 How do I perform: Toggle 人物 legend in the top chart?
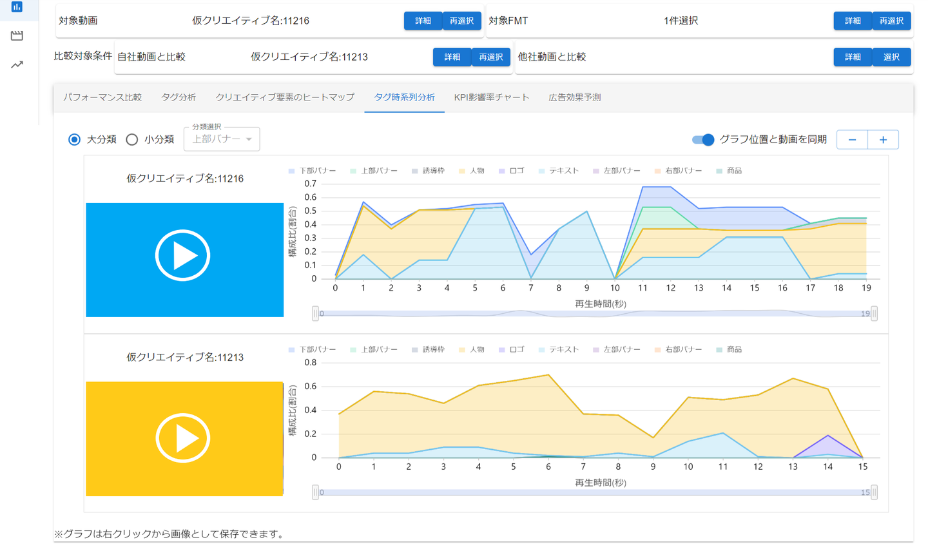click(471, 171)
